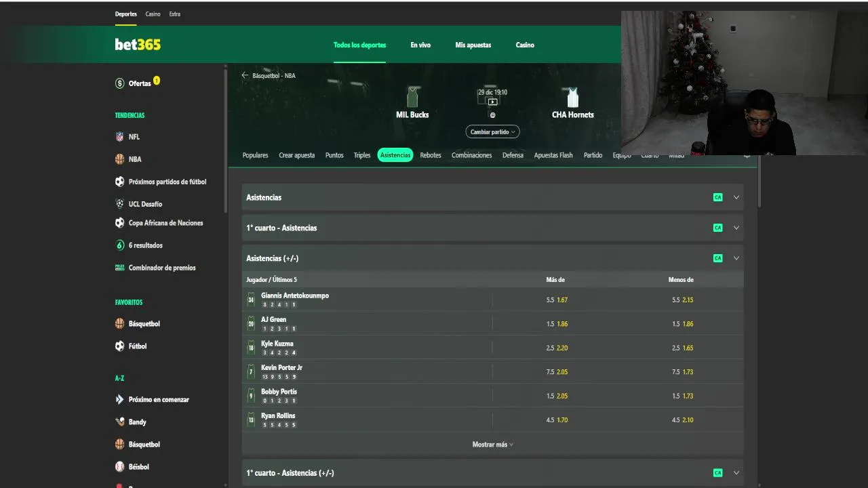The width and height of the screenshot is (868, 488).
Task: Open Mis apuestas
Action: pyautogui.click(x=473, y=45)
